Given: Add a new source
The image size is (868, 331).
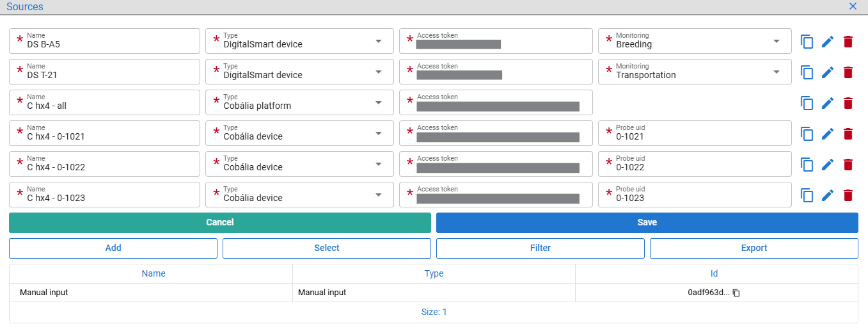Looking at the screenshot, I should pyautogui.click(x=113, y=248).
